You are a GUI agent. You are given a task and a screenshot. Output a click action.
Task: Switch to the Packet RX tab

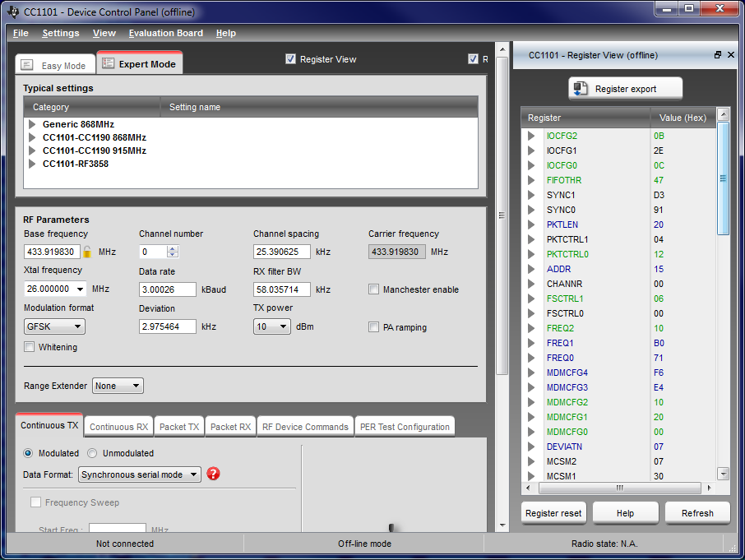tap(230, 427)
